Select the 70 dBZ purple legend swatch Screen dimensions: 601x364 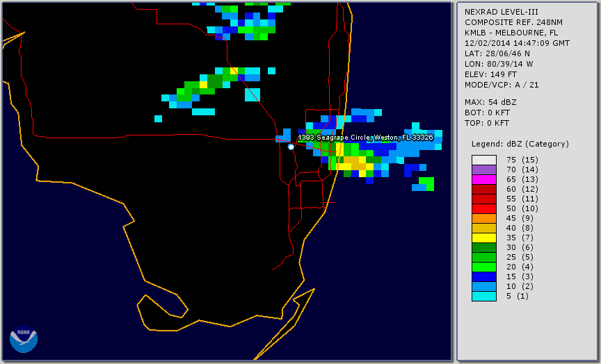pos(483,169)
